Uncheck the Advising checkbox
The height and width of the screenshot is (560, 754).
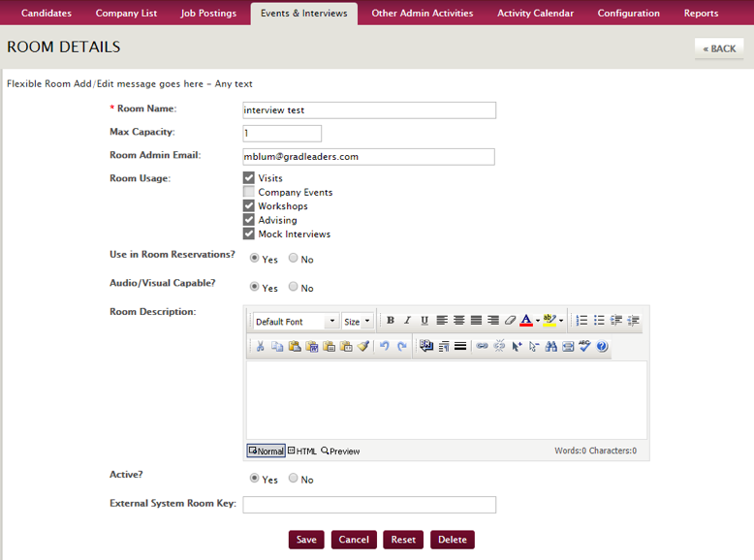[x=249, y=220]
